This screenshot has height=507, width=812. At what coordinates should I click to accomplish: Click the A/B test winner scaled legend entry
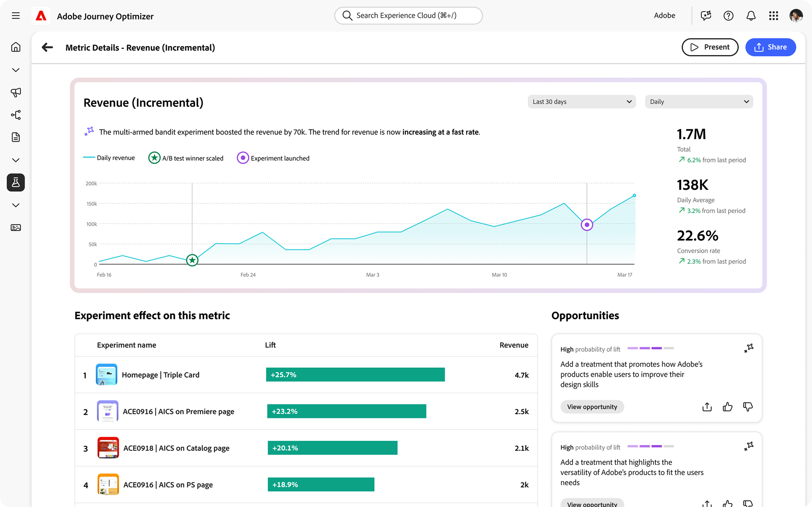point(186,158)
